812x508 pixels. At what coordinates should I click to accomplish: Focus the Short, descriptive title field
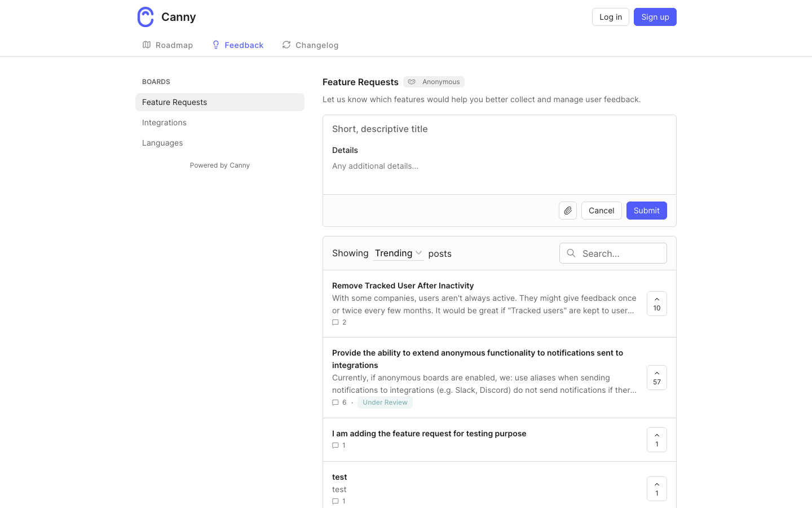500,129
